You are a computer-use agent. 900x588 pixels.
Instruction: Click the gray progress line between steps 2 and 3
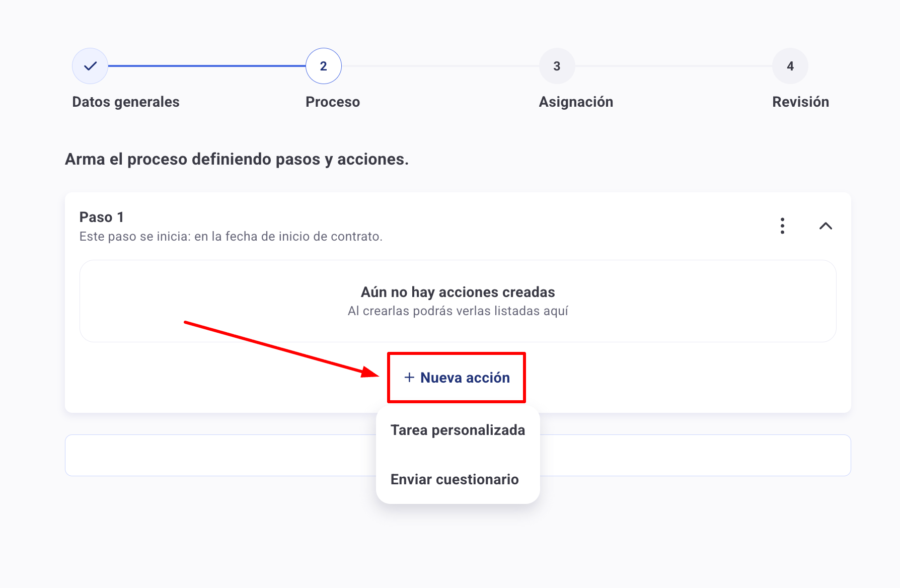440,66
